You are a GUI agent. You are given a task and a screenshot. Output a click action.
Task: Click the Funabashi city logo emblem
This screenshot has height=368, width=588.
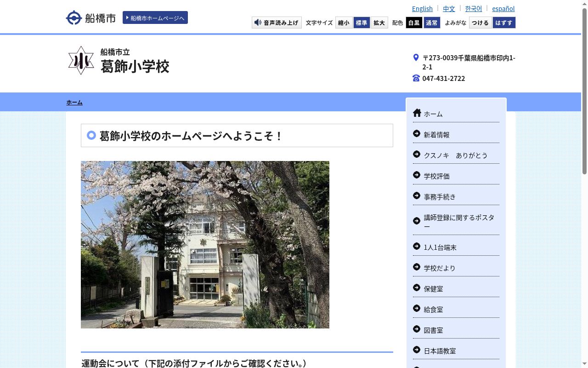73,17
